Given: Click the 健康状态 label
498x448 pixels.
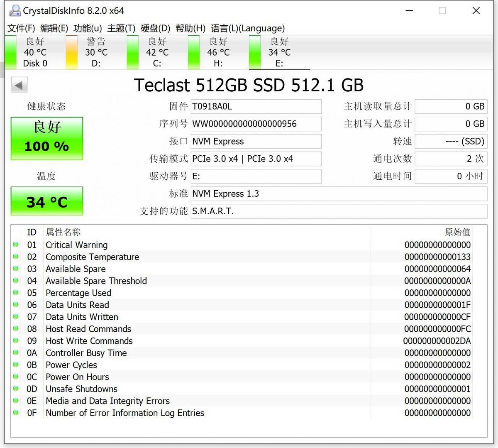Looking at the screenshot, I should click(x=46, y=106).
